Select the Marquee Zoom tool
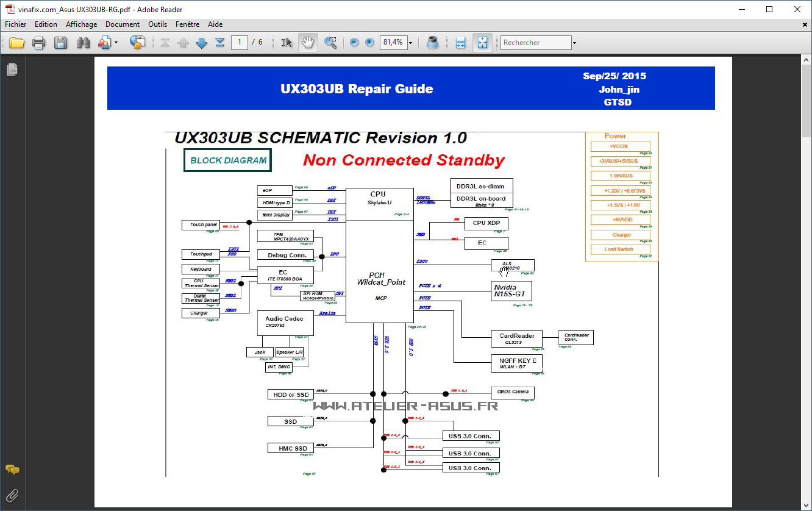The width and height of the screenshot is (812, 511). click(330, 43)
